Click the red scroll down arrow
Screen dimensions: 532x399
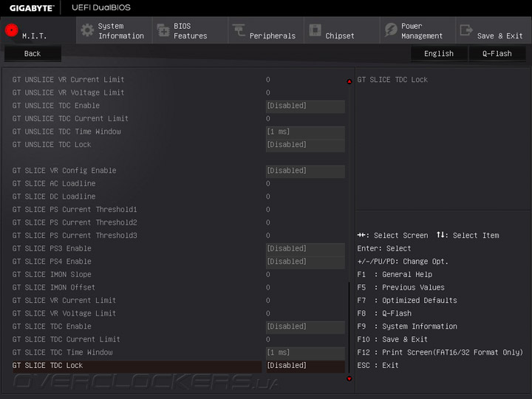click(349, 378)
